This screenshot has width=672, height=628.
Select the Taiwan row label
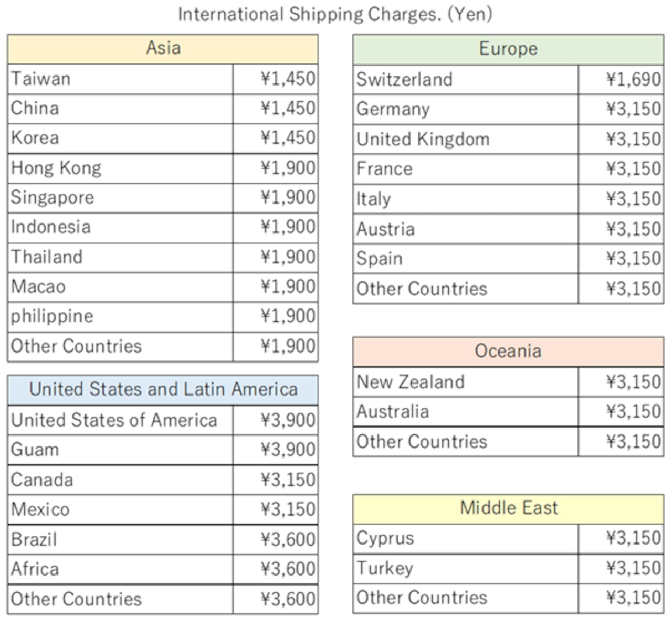120,79
